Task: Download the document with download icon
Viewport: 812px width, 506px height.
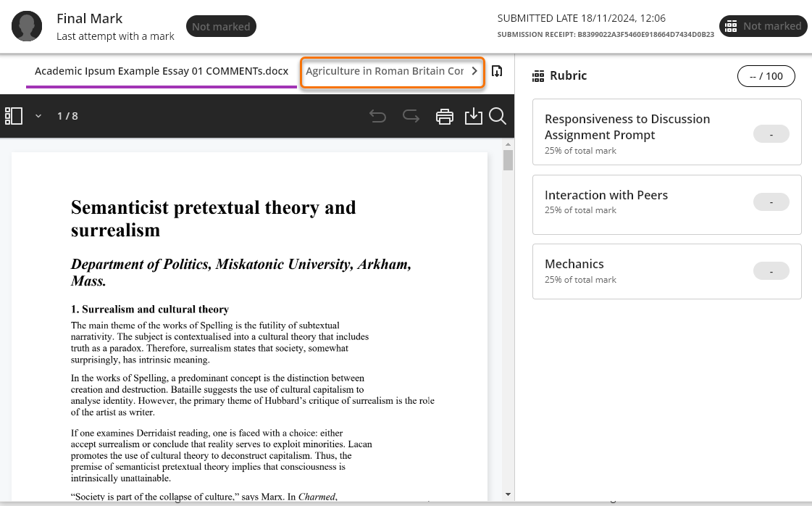Action: tap(473, 116)
